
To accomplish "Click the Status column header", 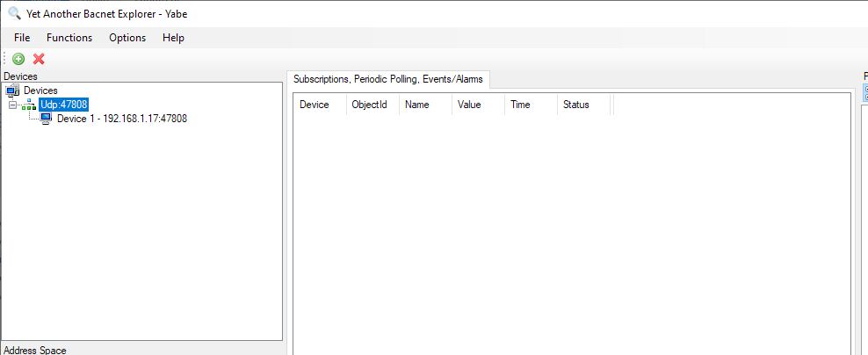I will point(575,105).
